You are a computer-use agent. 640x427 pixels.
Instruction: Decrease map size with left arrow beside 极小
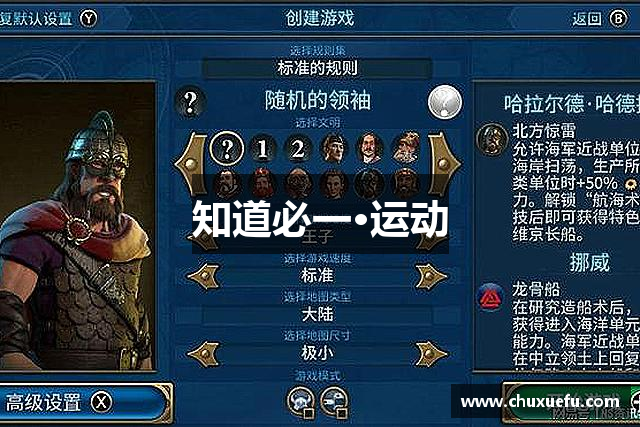203,354
